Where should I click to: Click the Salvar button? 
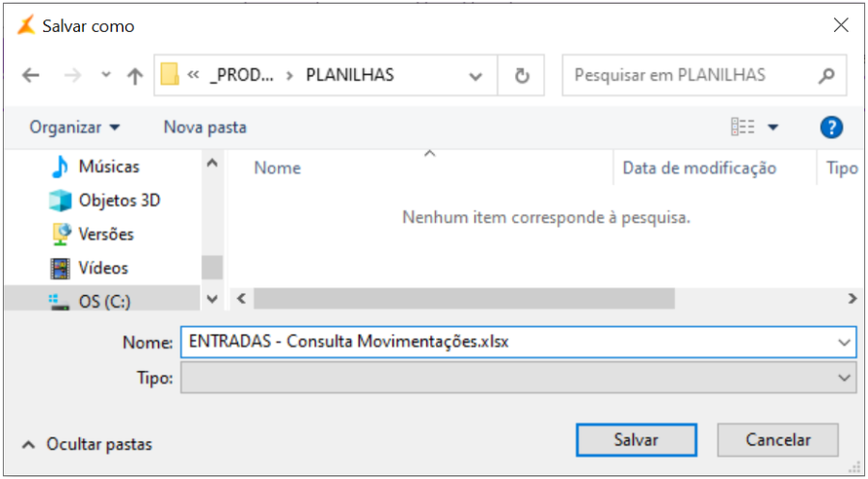[x=636, y=439]
